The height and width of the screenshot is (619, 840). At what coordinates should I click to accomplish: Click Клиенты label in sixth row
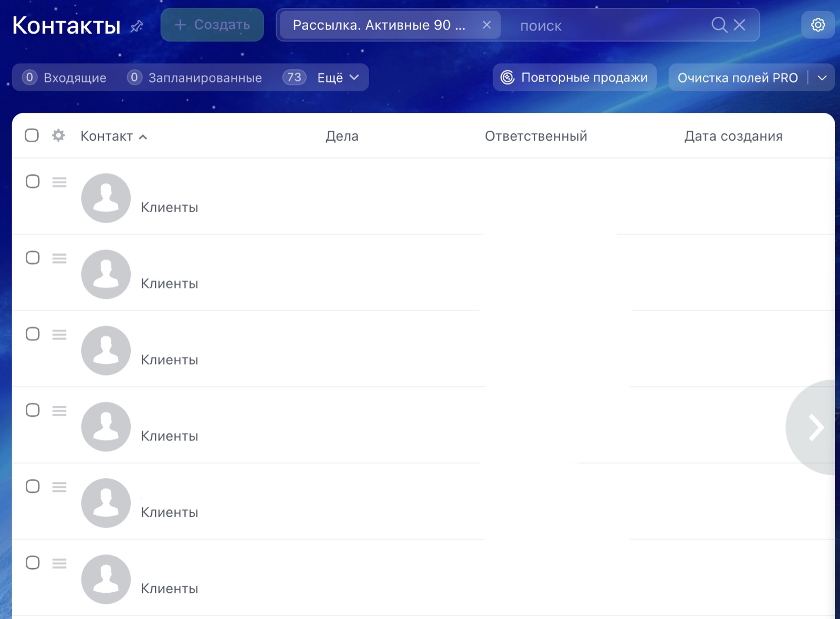[x=170, y=589]
